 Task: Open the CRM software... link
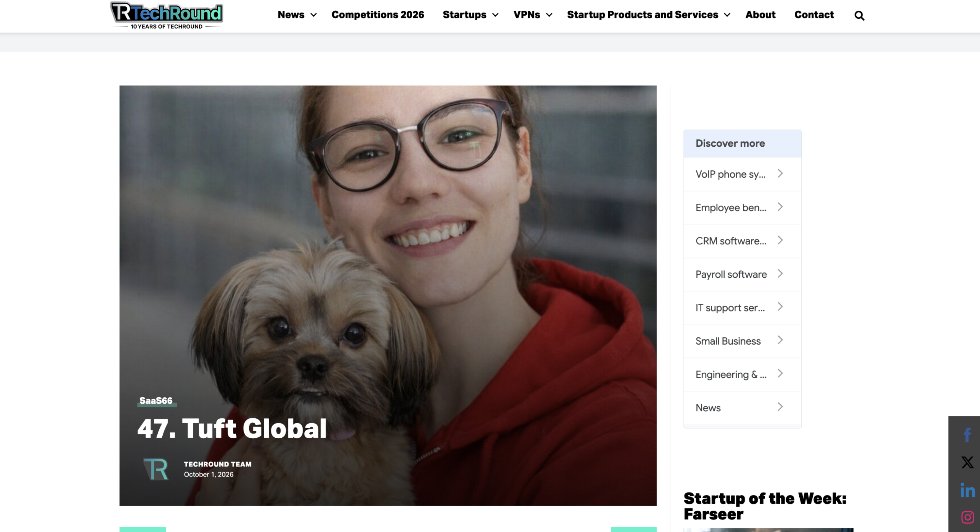pos(731,241)
